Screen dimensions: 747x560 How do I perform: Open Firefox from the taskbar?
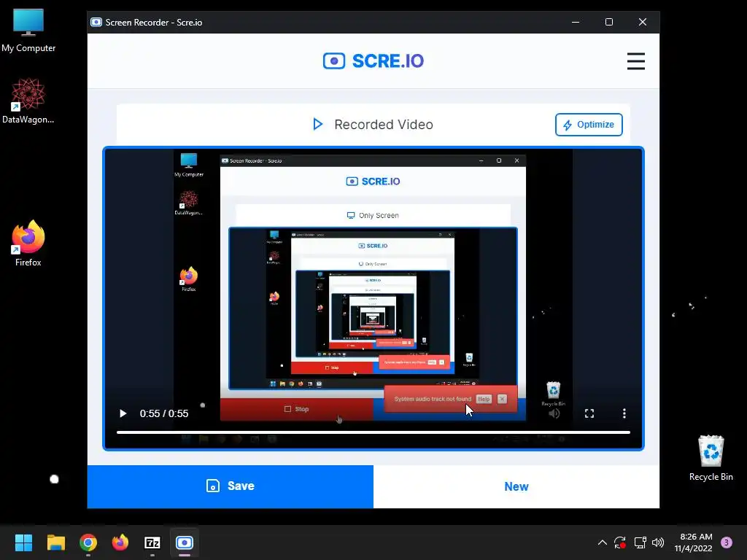point(120,542)
